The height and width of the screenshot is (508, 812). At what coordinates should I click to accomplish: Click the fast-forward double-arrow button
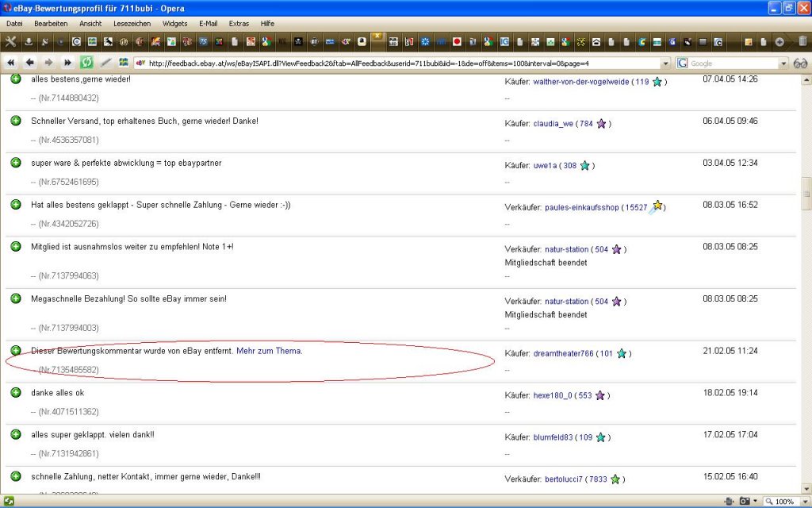click(x=67, y=63)
